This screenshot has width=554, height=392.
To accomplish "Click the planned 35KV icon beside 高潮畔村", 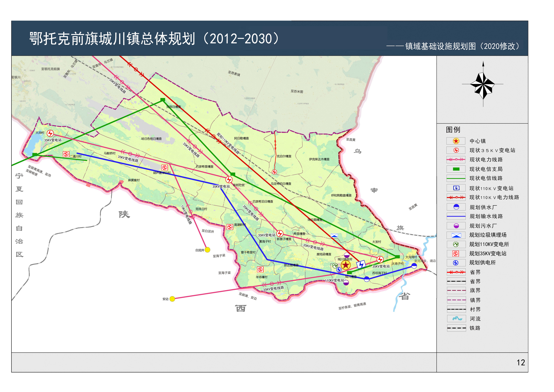I will [230, 227].
